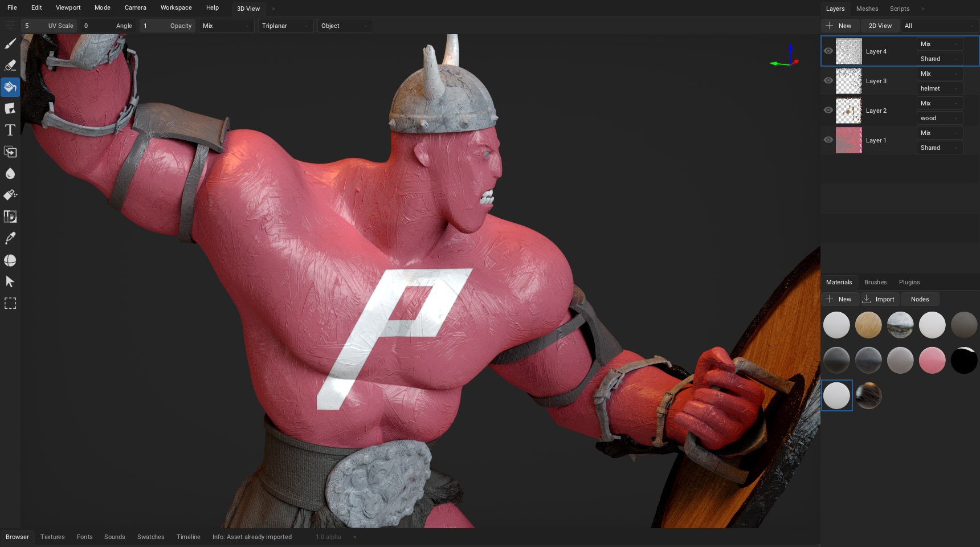Open Layer 4 Shared object dropdown
The height and width of the screenshot is (547, 980).
click(940, 59)
